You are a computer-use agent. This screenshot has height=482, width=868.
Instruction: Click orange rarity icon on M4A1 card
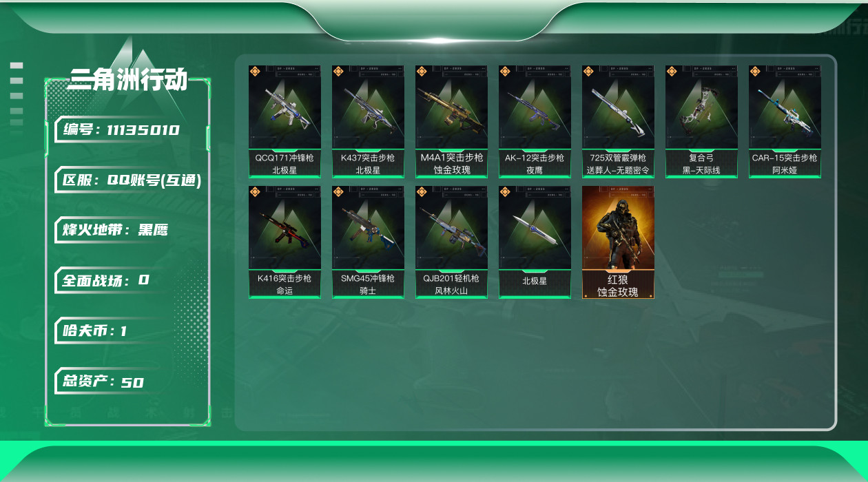(422, 71)
